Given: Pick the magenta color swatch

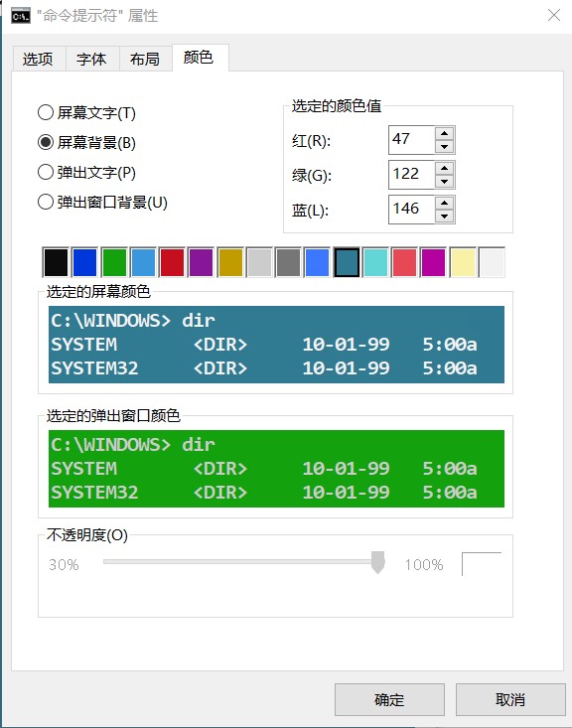Looking at the screenshot, I should [433, 262].
